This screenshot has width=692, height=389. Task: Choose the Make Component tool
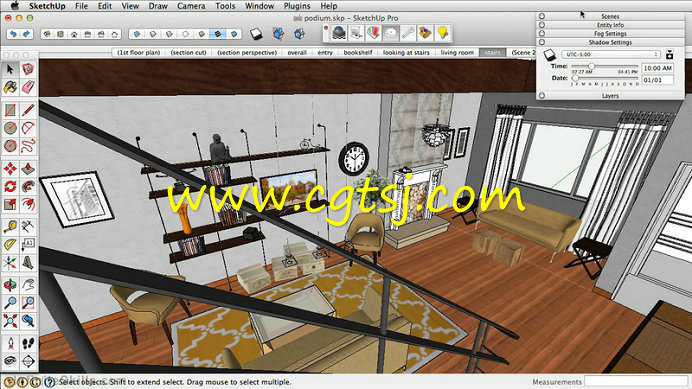click(x=28, y=69)
